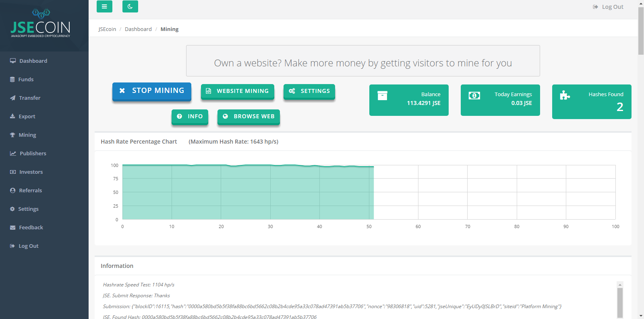The image size is (644, 319).
Task: Toggle night mode with the moon icon
Action: pos(130,6)
